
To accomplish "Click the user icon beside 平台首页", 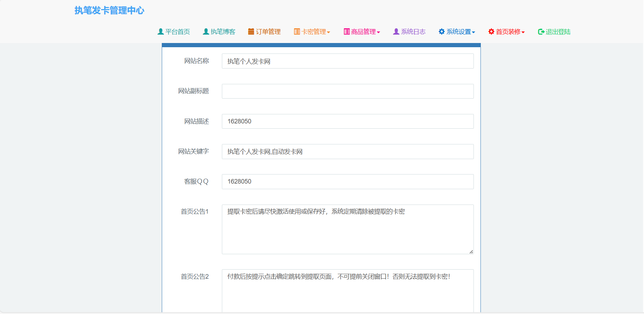I will pos(161,31).
